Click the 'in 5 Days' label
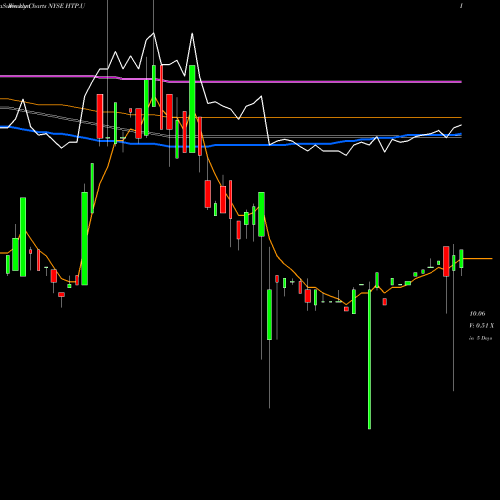The width and height of the screenshot is (500, 500). pyautogui.click(x=481, y=338)
